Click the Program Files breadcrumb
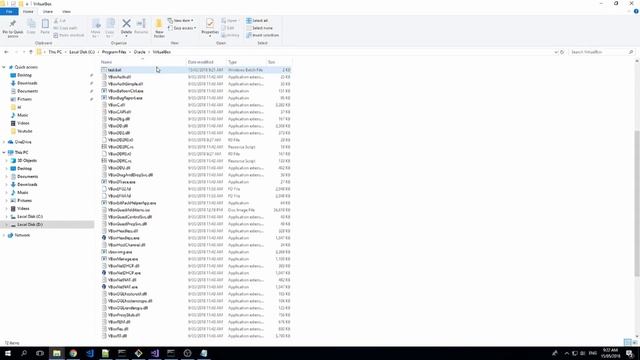This screenshot has width=640, height=360. point(114,52)
